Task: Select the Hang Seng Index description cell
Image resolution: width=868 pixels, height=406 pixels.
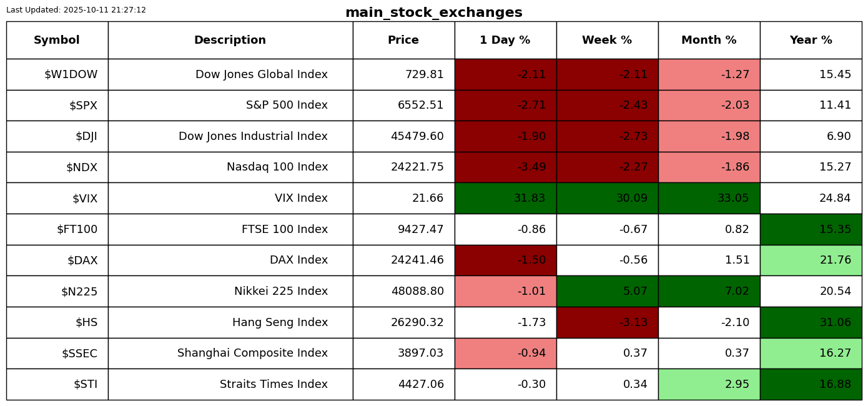Action: pos(280,323)
